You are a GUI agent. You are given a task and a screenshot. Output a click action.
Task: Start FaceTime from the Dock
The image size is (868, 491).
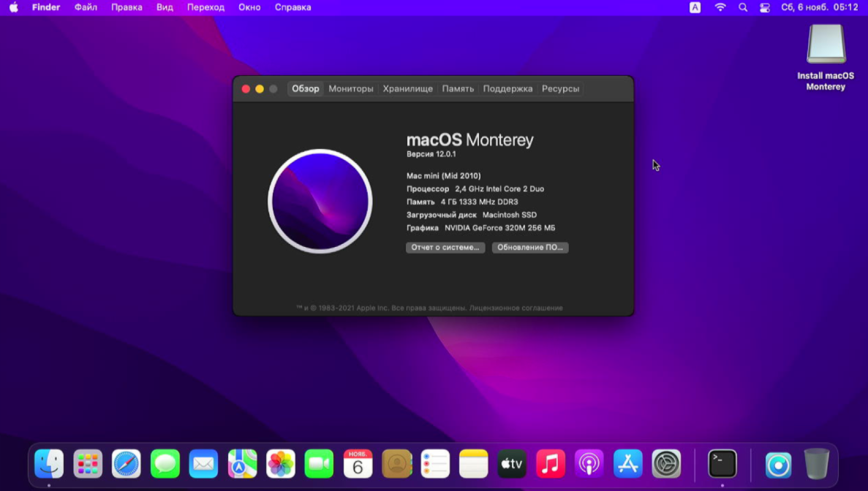pyautogui.click(x=319, y=463)
